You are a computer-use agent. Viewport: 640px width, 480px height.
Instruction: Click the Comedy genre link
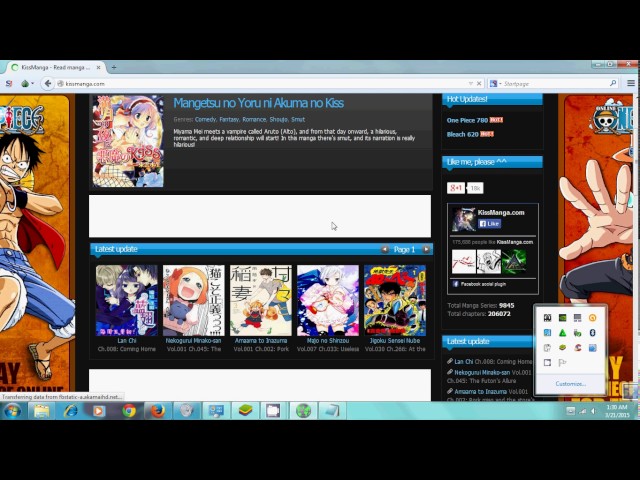click(x=205, y=120)
